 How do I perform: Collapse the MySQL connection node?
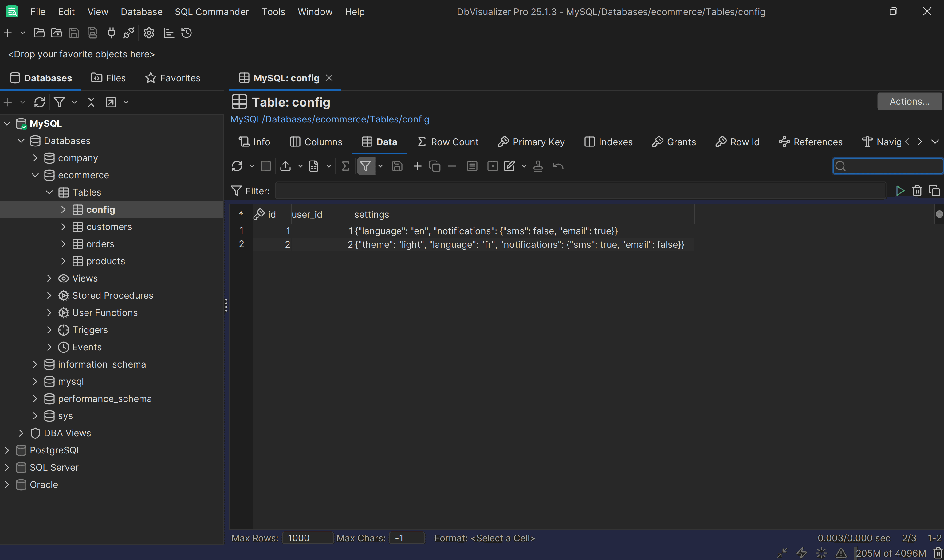(7, 123)
